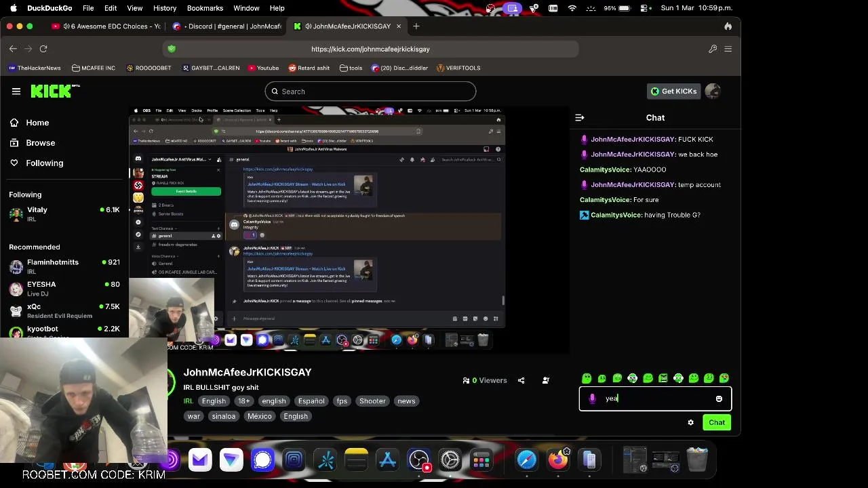Go to Home in Kick sidebar
Screen dimensions: 868x488
(29, 123)
